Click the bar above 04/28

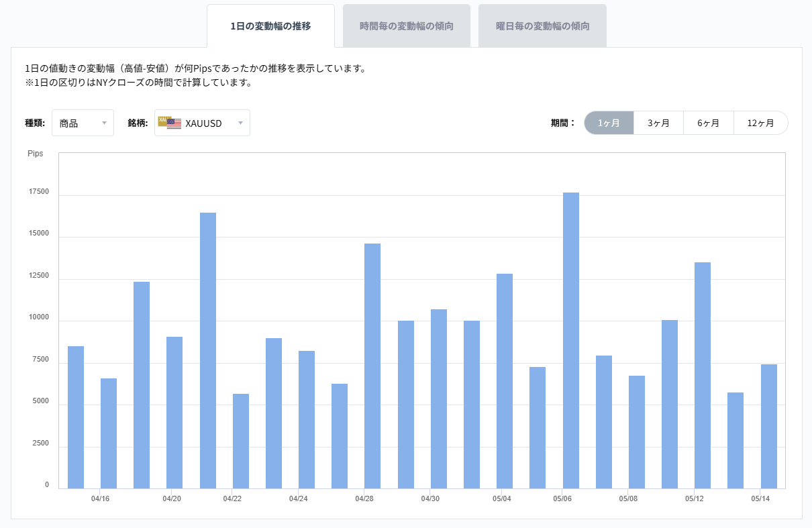(x=372, y=366)
